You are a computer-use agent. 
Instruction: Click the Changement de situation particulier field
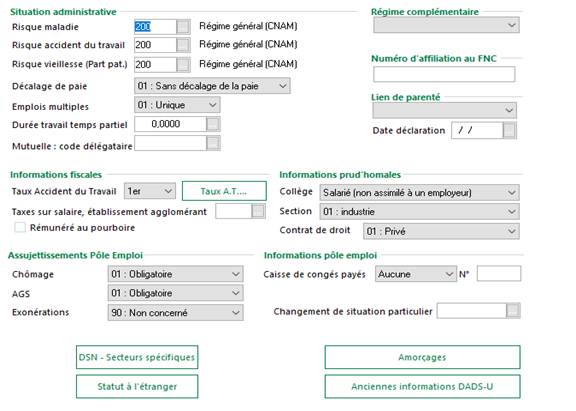point(472,311)
